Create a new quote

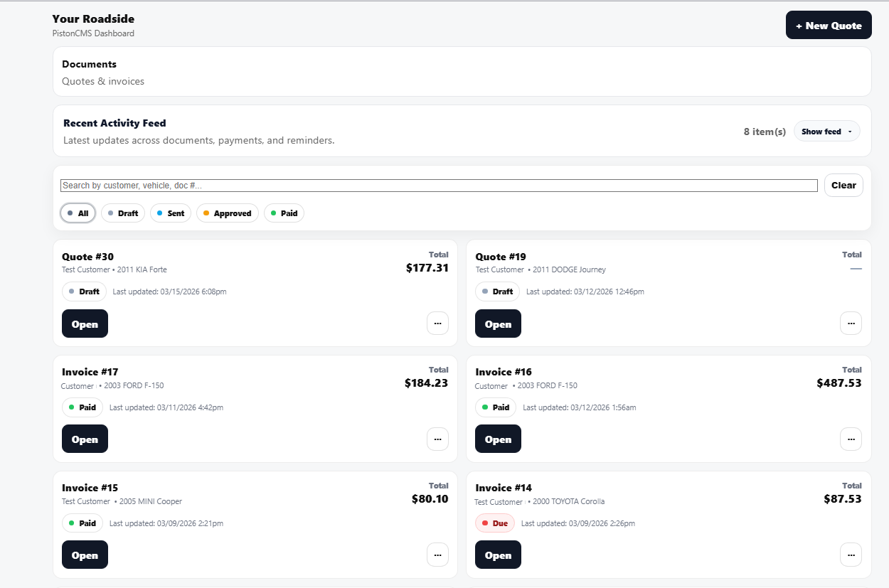click(829, 25)
